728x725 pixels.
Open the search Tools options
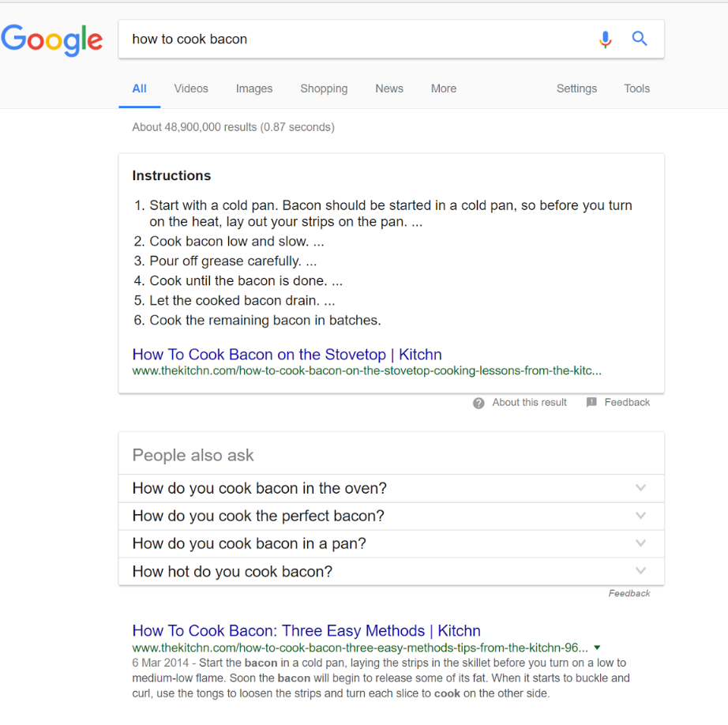(636, 88)
